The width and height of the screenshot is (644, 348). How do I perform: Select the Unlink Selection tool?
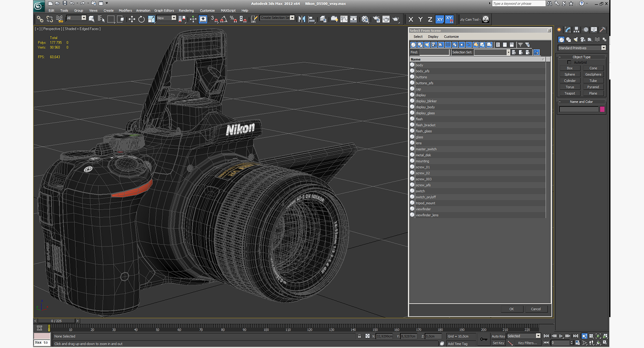(50, 19)
